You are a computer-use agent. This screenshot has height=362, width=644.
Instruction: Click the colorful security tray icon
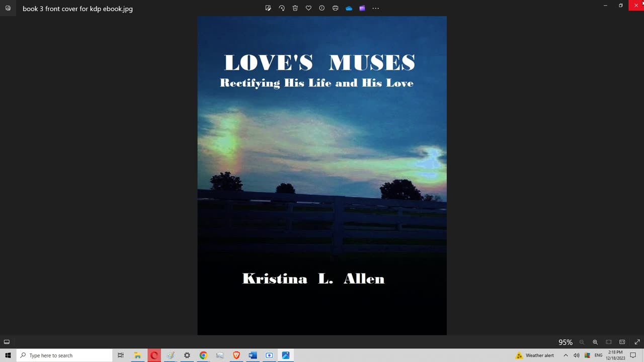tap(587, 355)
